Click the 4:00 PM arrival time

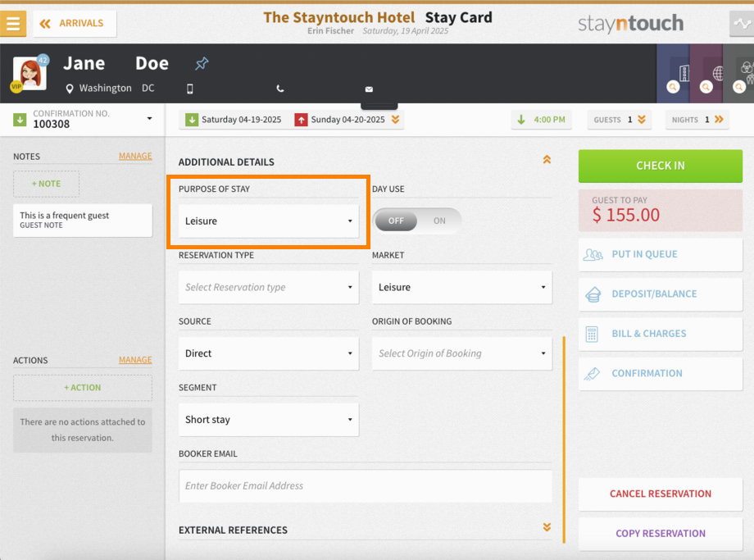click(x=542, y=120)
